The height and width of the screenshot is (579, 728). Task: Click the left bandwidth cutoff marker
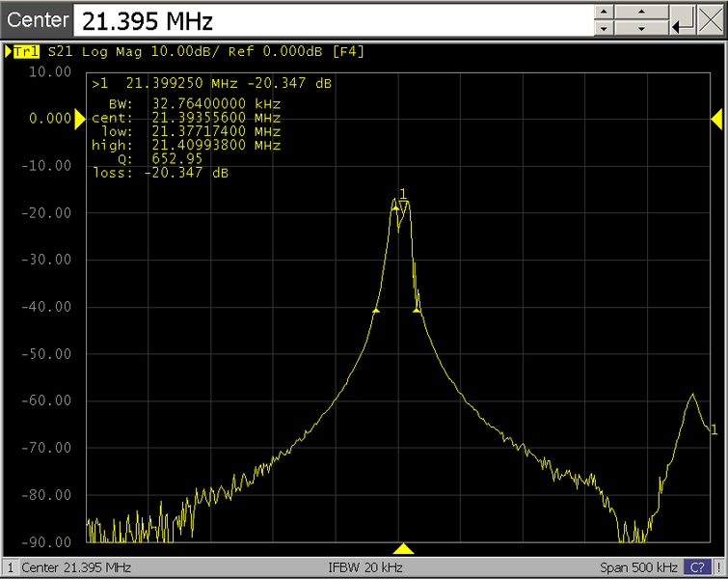tap(375, 311)
